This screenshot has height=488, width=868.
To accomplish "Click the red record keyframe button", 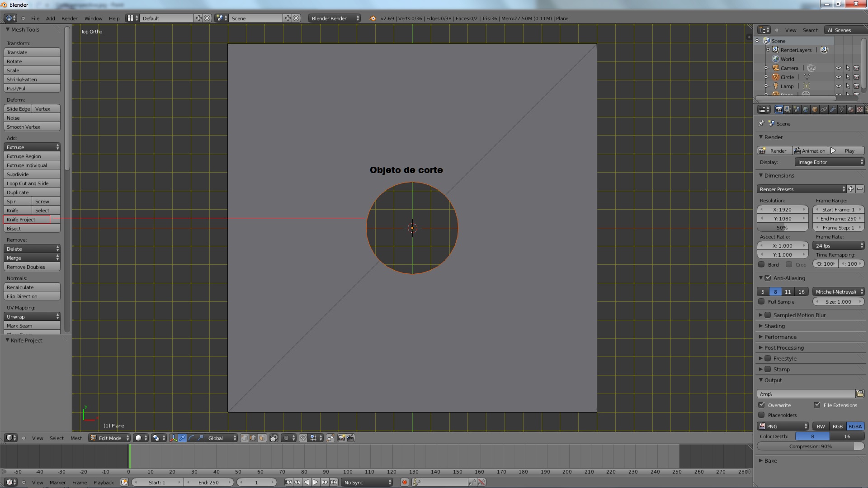I will pos(405,482).
